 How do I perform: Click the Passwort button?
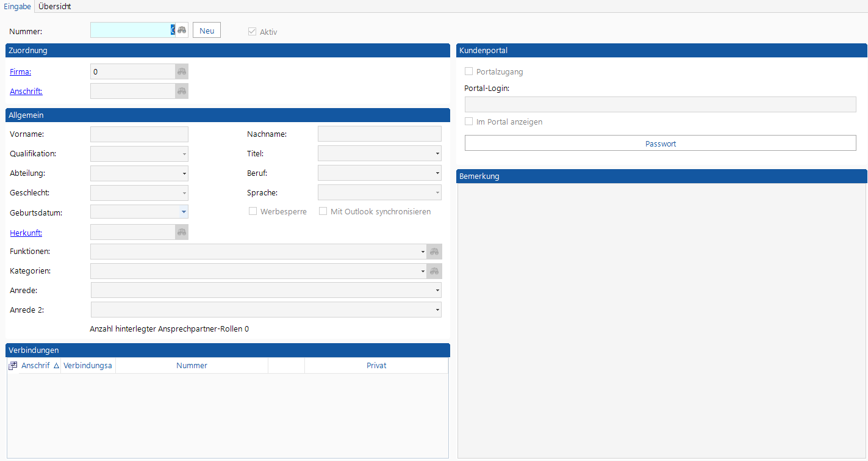(660, 143)
